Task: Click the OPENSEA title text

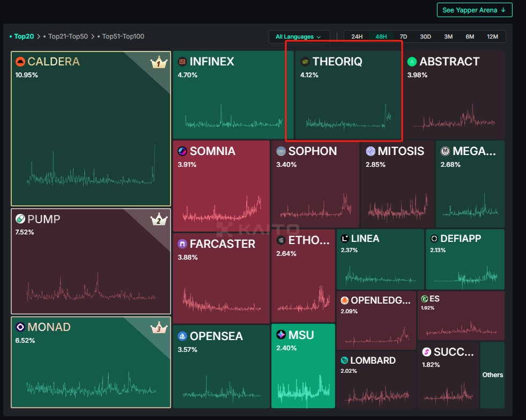Action: click(217, 336)
